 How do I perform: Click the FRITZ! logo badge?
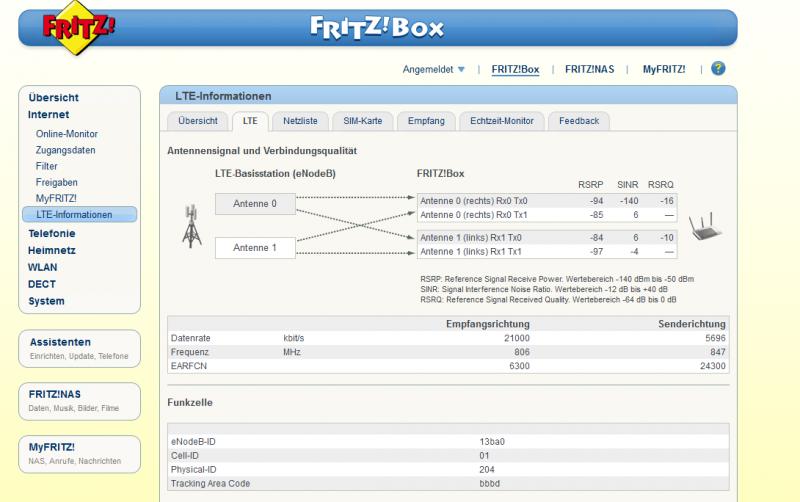pos(78,27)
